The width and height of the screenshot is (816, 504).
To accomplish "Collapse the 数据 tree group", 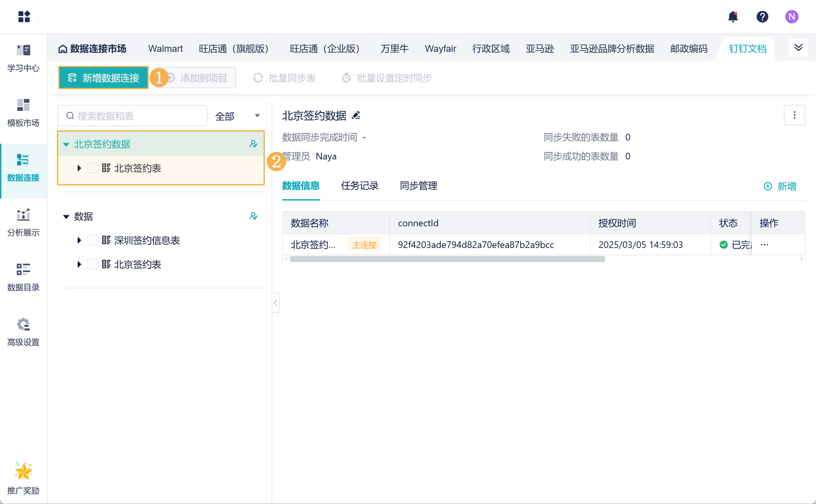I will (66, 217).
